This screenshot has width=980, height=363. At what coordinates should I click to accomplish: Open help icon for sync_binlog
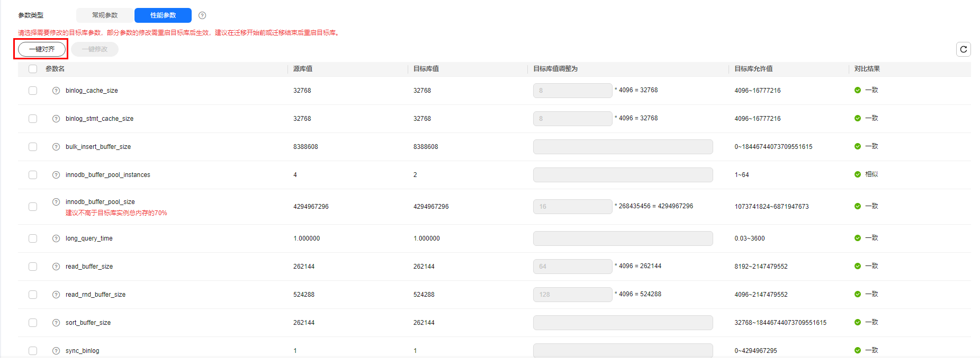click(56, 351)
